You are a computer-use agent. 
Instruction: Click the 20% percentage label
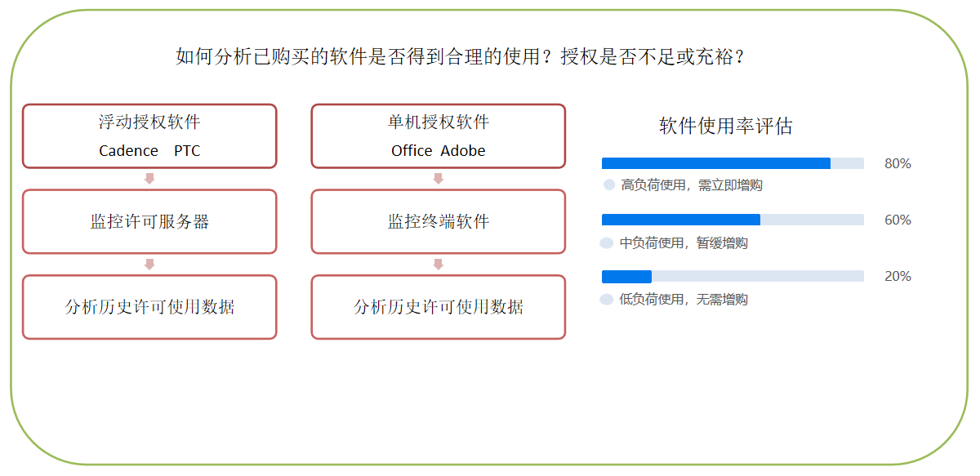(x=898, y=277)
